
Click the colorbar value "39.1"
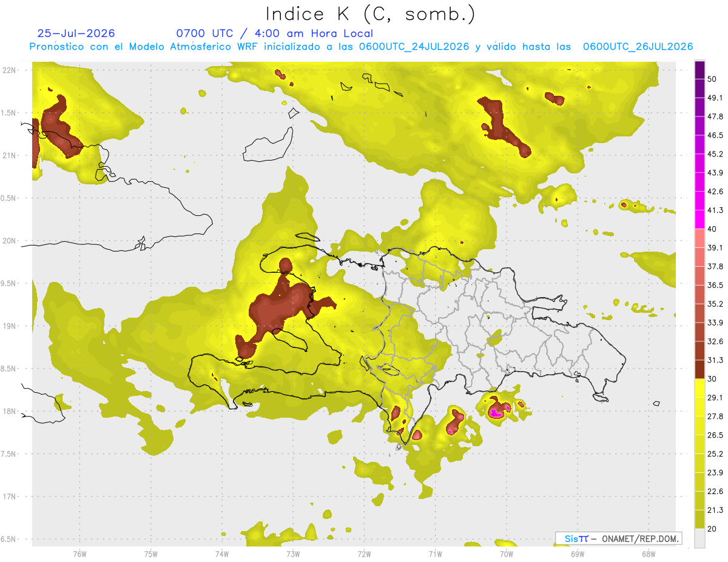715,248
